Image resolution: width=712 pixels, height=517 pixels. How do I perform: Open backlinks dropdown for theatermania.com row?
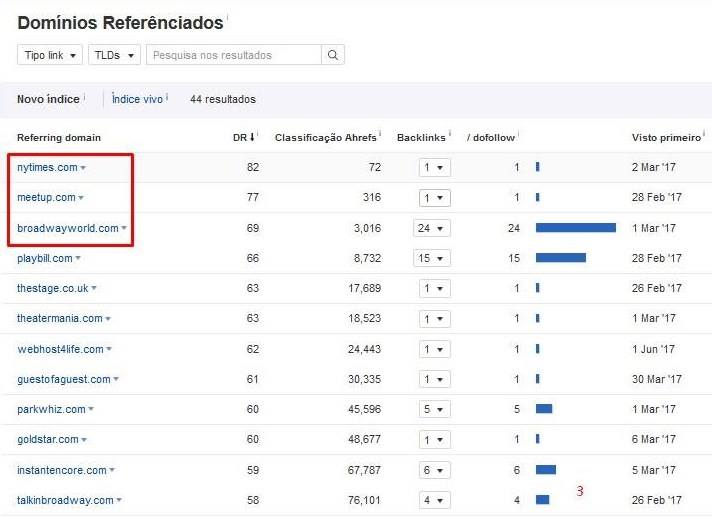point(435,319)
